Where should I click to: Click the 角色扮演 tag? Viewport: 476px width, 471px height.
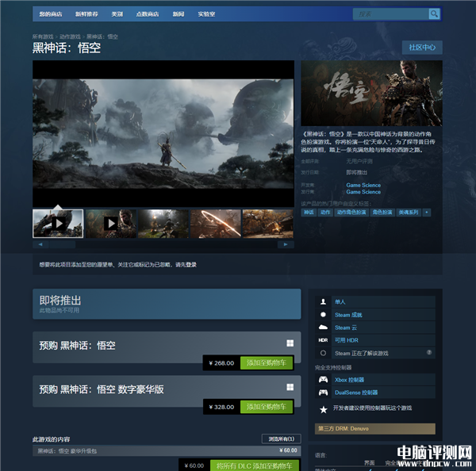coord(382,213)
